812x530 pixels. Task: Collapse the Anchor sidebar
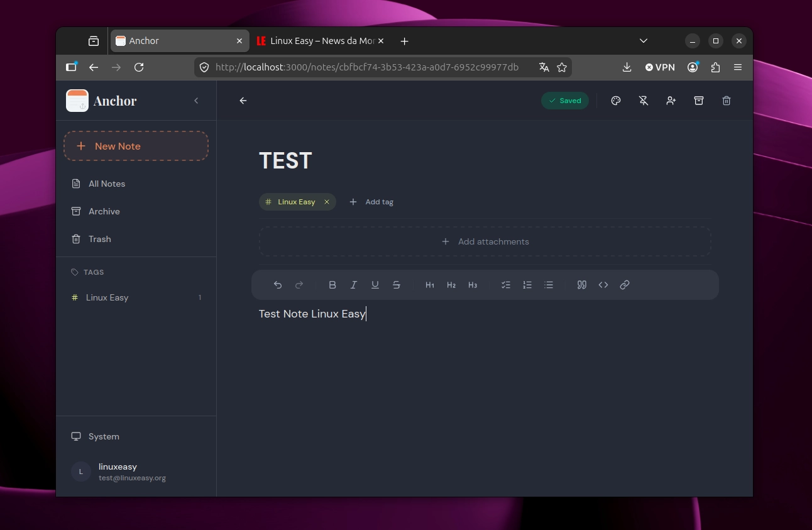coord(196,101)
